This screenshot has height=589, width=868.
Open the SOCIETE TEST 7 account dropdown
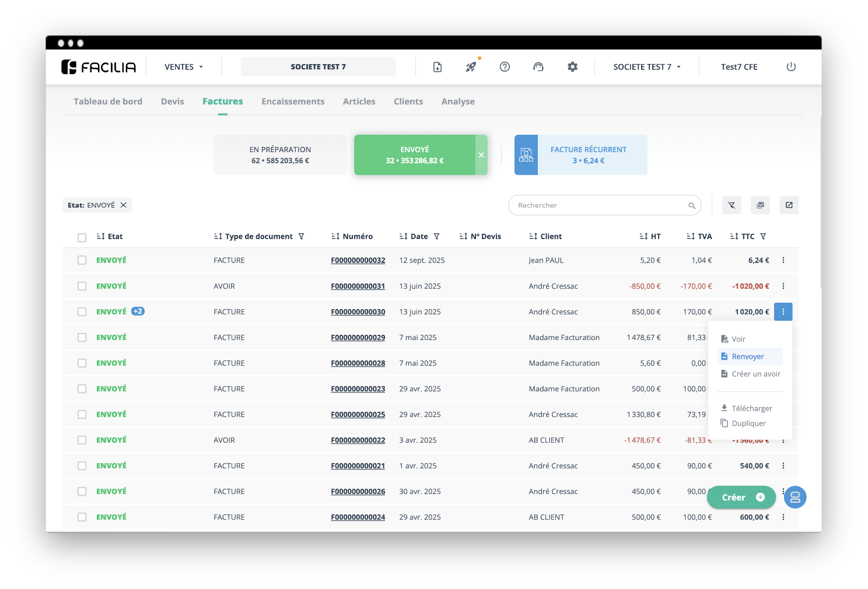tap(646, 67)
